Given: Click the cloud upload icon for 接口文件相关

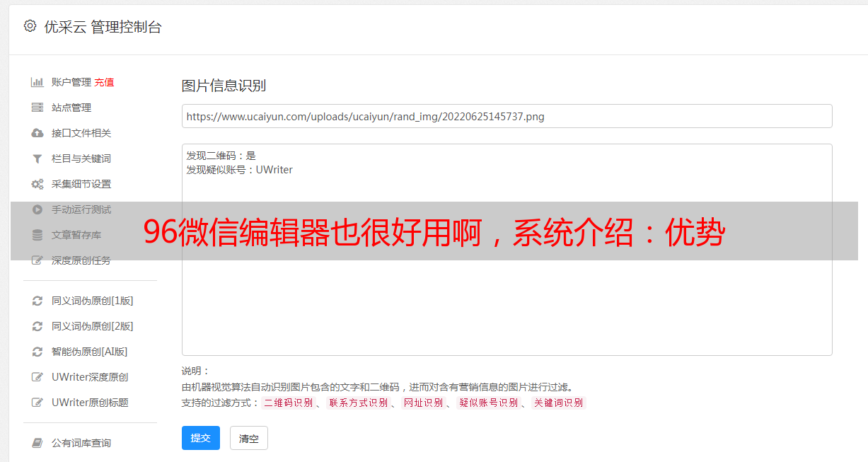Looking at the screenshot, I should point(37,133).
